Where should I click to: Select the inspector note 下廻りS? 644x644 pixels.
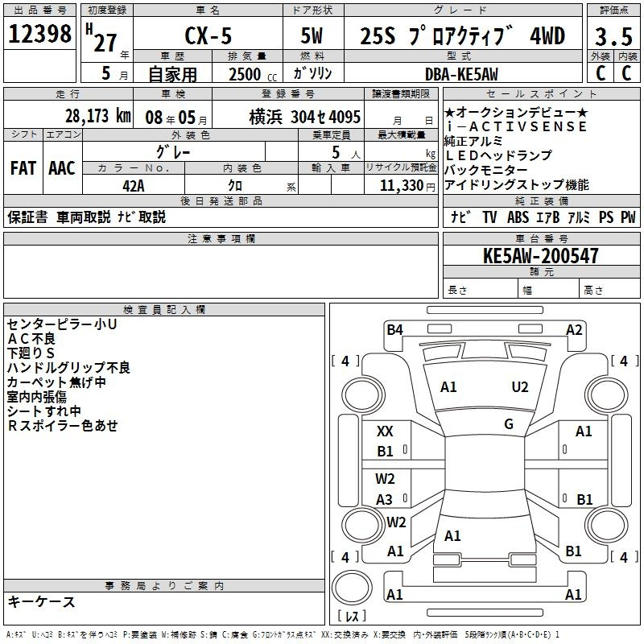click(31, 353)
